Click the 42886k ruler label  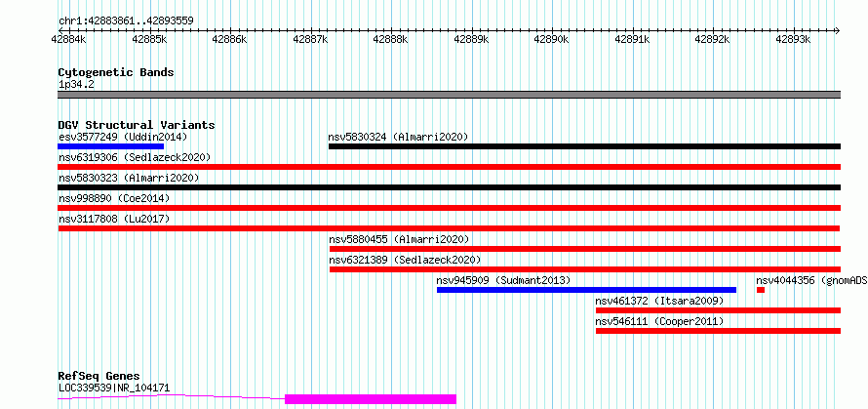(x=230, y=40)
